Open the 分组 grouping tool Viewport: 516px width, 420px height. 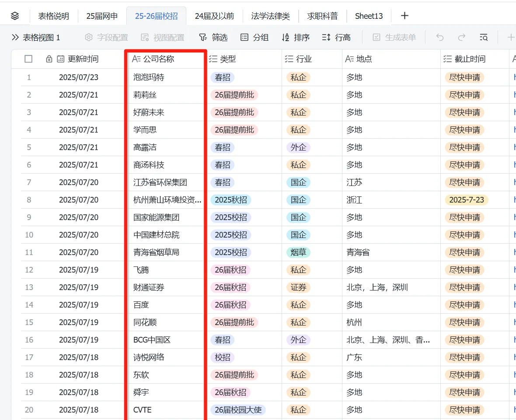coord(255,38)
